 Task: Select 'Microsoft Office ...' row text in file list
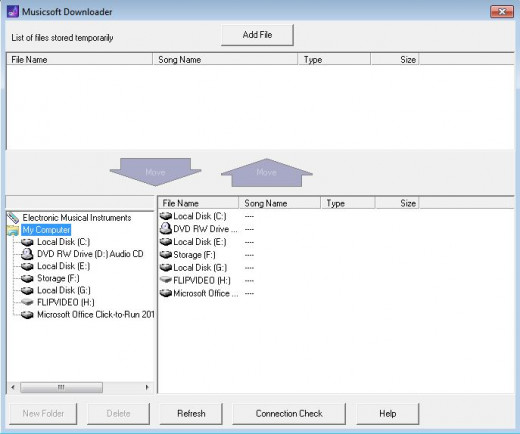pyautogui.click(x=206, y=293)
